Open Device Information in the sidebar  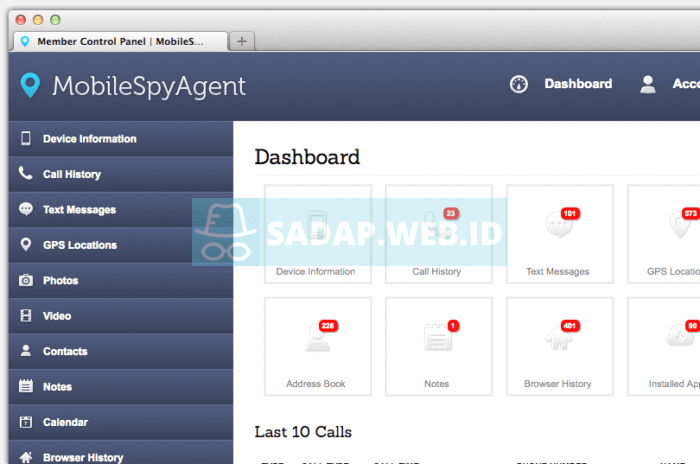tap(89, 139)
